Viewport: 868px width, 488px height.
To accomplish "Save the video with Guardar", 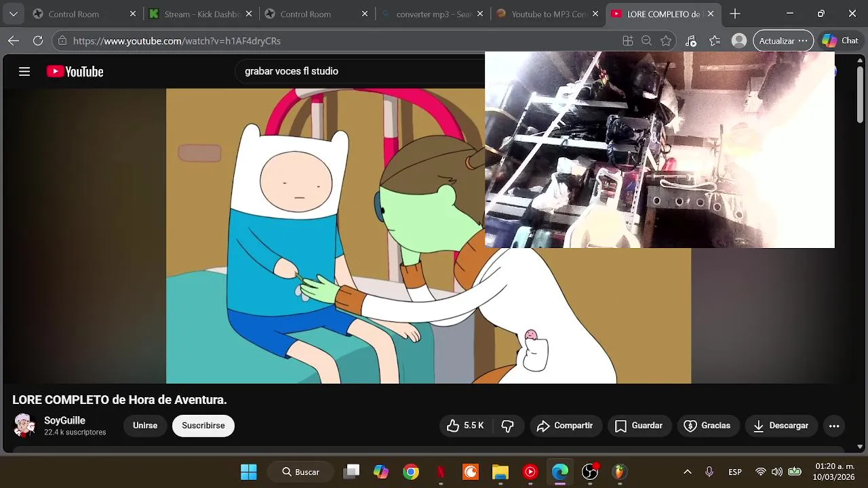I will pyautogui.click(x=639, y=426).
